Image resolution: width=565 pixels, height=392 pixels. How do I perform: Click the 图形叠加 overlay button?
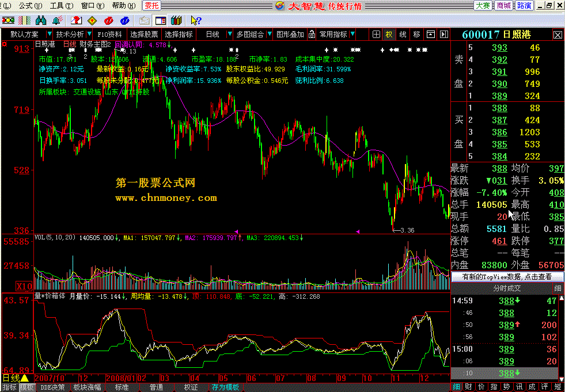[x=290, y=35]
